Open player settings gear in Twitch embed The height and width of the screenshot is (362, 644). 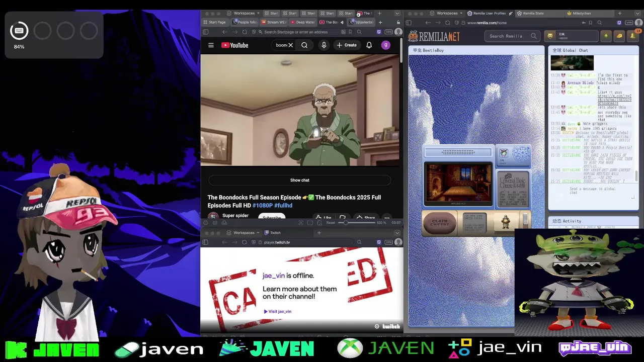[377, 327]
